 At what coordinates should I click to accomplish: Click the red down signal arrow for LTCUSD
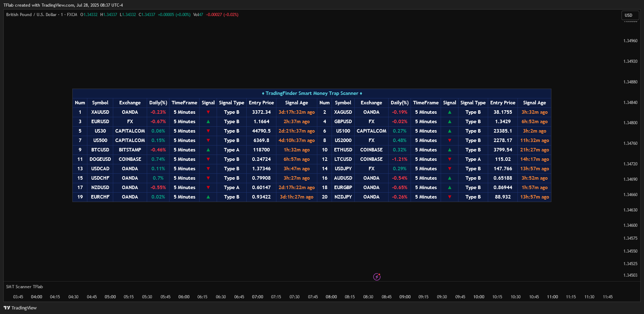click(450, 159)
